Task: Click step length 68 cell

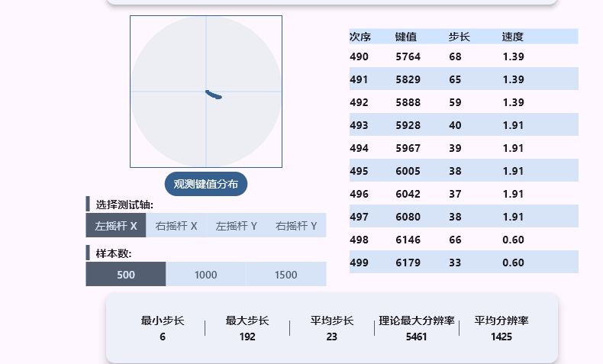Action: click(x=456, y=56)
